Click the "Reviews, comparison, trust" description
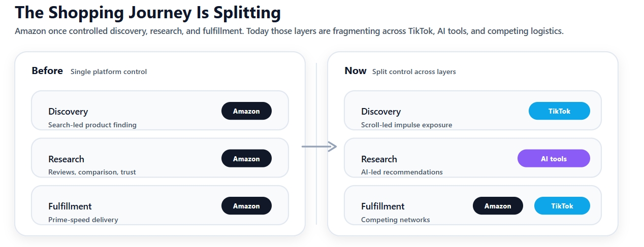 tap(92, 172)
